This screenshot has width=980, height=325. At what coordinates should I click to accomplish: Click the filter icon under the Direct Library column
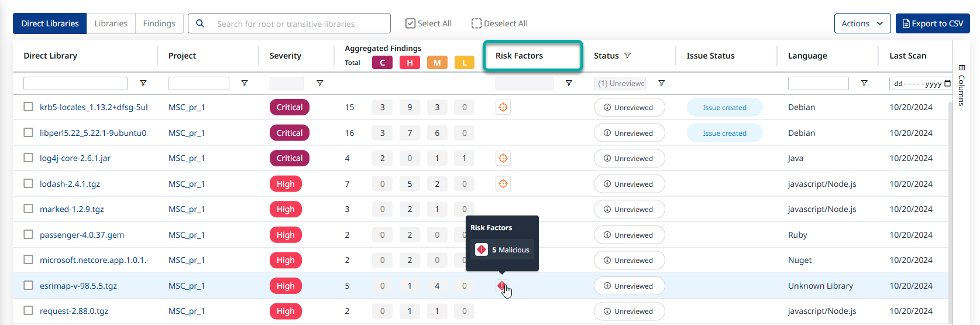143,83
